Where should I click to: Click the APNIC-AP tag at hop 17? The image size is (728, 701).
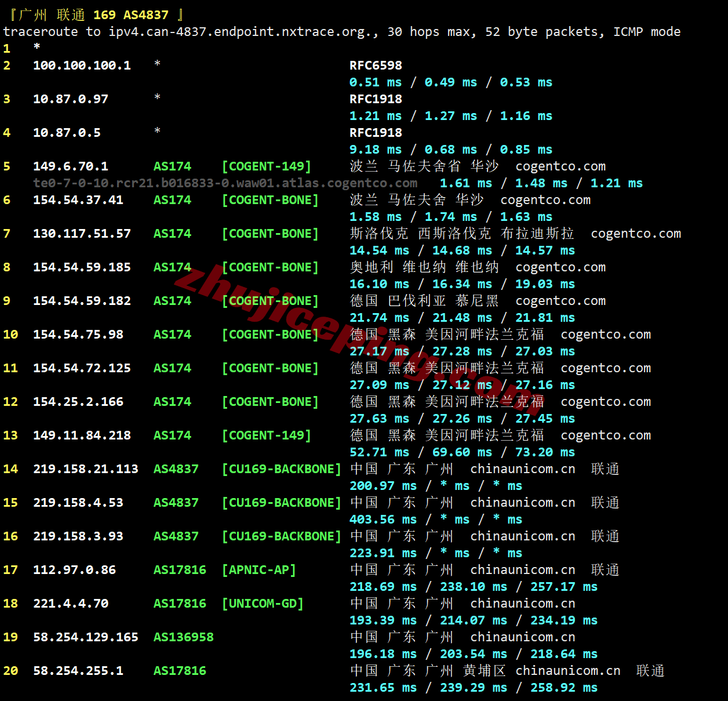click(259, 570)
